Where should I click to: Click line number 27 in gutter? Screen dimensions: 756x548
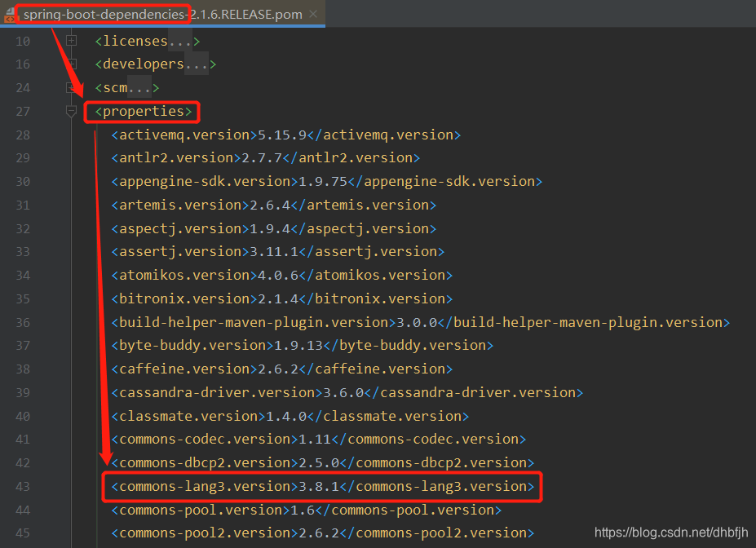tap(23, 112)
